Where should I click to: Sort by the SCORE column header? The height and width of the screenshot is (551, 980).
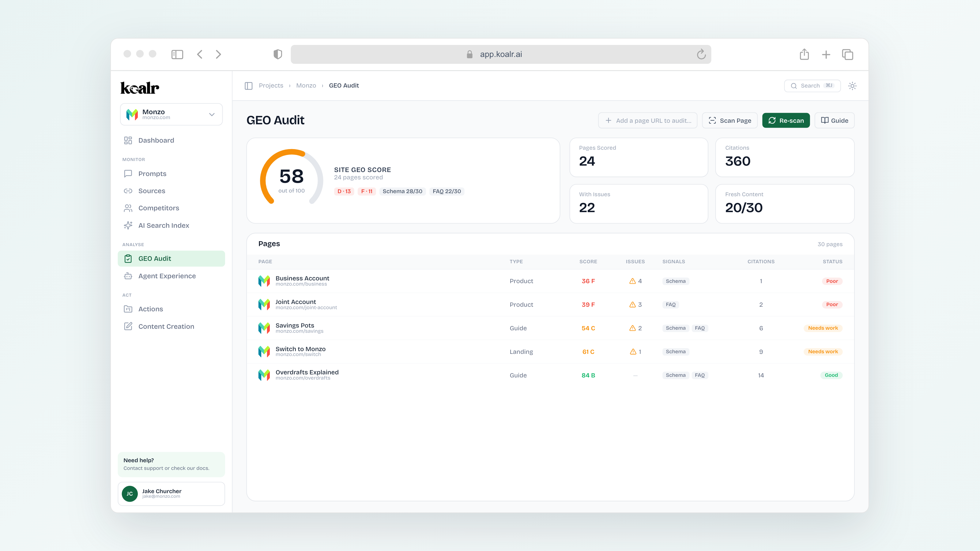click(x=588, y=262)
